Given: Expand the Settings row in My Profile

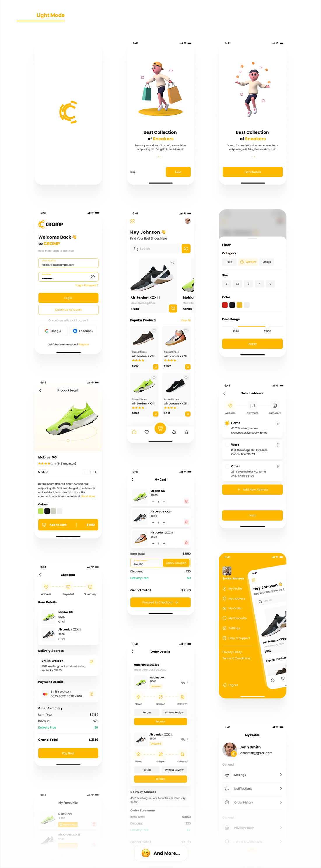Looking at the screenshot, I should coord(252,775).
